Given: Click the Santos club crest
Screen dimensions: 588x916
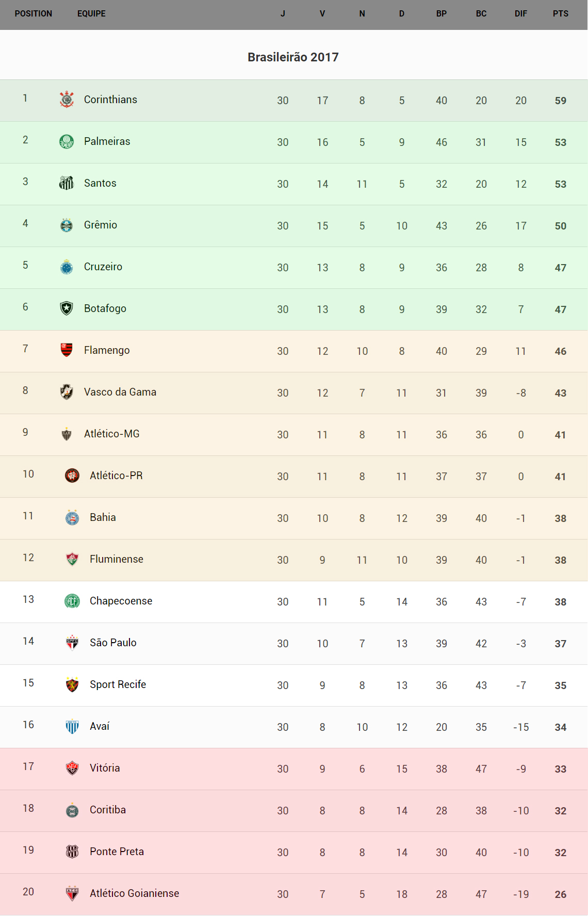Looking at the screenshot, I should tap(67, 183).
